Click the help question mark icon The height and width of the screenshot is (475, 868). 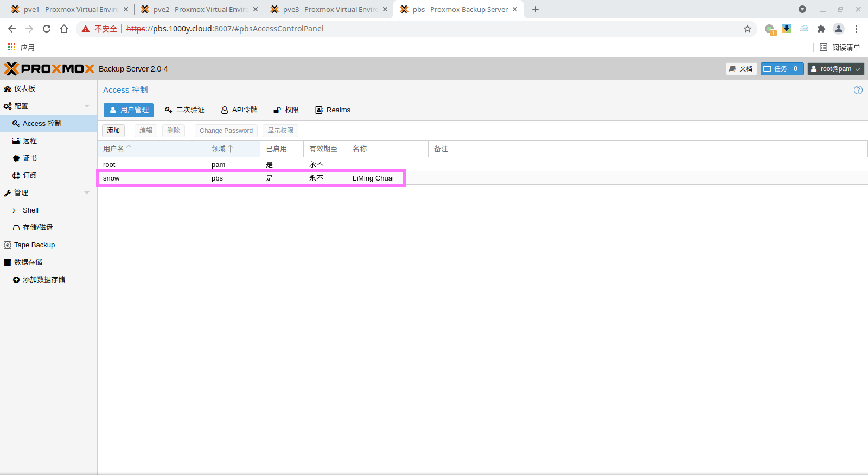point(858,90)
